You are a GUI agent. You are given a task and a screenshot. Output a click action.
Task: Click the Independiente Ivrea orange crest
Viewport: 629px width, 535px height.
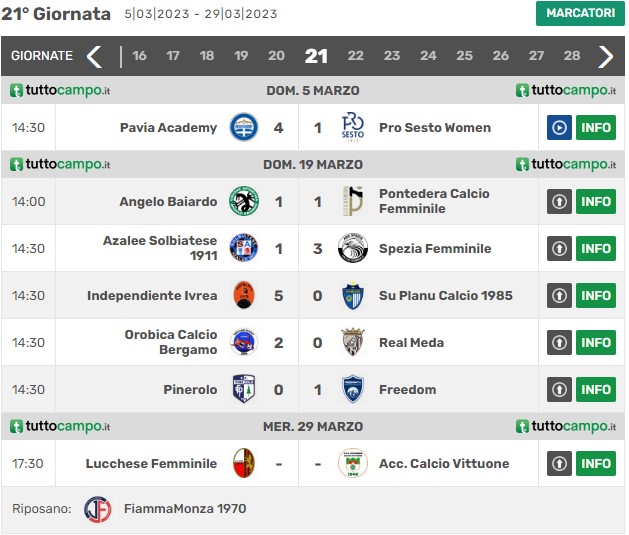tap(243, 296)
